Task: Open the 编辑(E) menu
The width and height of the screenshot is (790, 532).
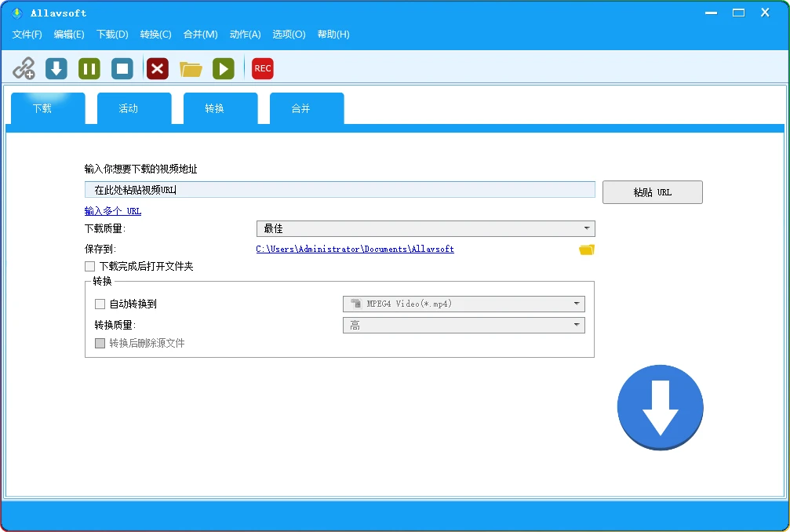Action: (x=69, y=35)
